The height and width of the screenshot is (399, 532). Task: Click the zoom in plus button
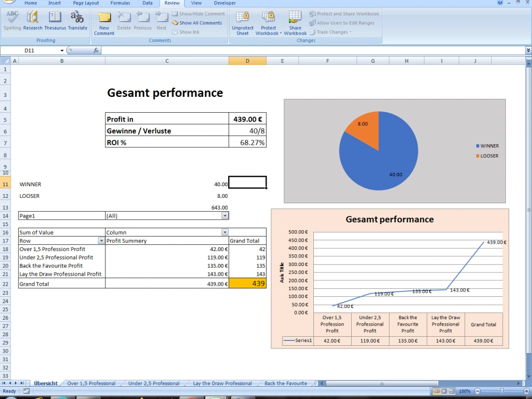pos(527,391)
